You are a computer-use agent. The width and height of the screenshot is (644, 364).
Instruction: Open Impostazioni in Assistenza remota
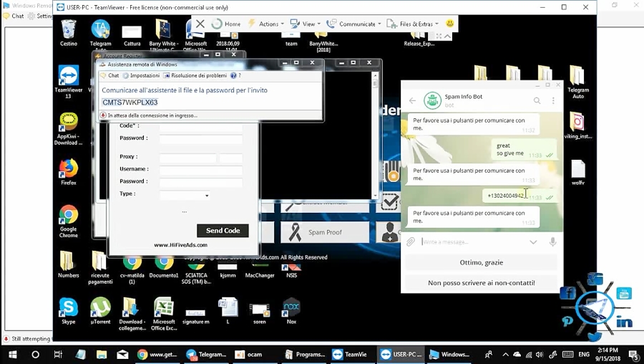(x=141, y=76)
